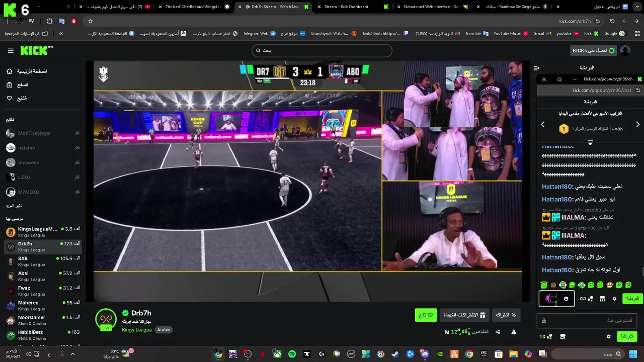Image resolution: width=644 pixels, height=362 pixels.
Task: Open the Gmail bookmark
Action: point(542,34)
